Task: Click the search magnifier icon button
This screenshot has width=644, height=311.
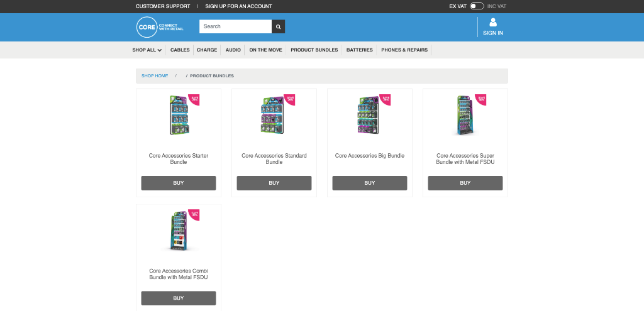Action: (278, 26)
